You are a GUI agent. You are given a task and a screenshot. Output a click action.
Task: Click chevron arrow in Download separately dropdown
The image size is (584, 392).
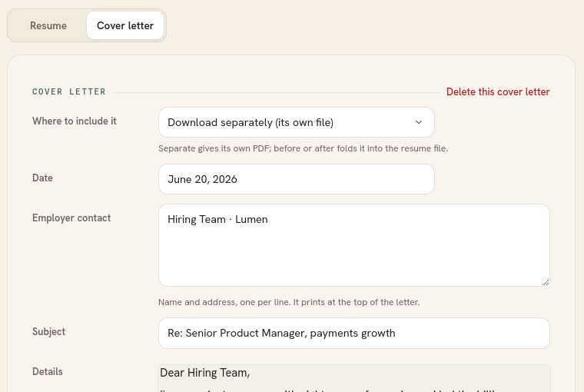point(419,122)
